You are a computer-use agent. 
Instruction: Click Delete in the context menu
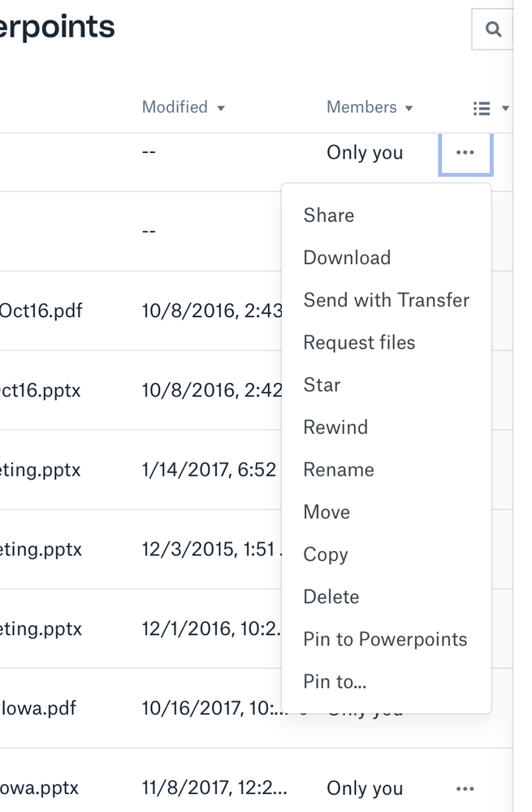click(331, 597)
